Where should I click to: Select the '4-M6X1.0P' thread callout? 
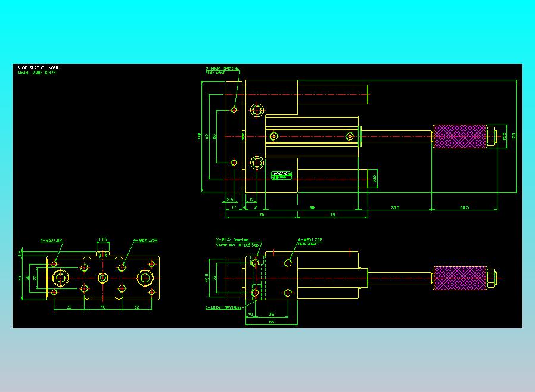coord(51,240)
